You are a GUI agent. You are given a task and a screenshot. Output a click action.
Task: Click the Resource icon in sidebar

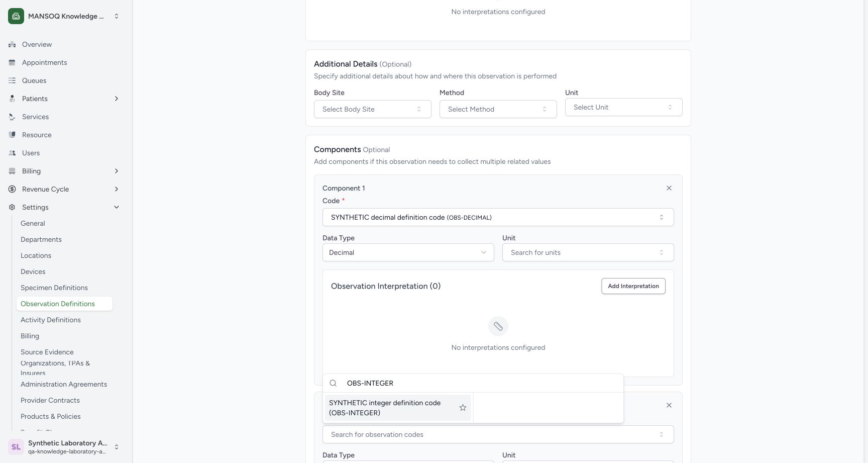[12, 135]
